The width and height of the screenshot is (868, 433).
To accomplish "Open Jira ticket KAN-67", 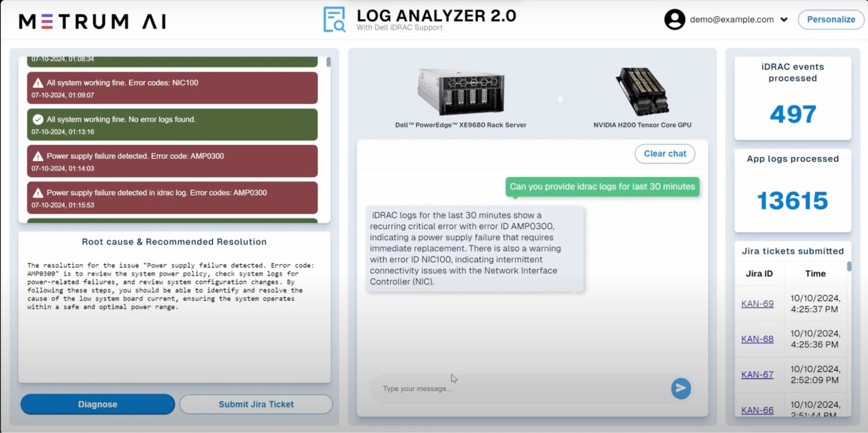I will coord(757,375).
